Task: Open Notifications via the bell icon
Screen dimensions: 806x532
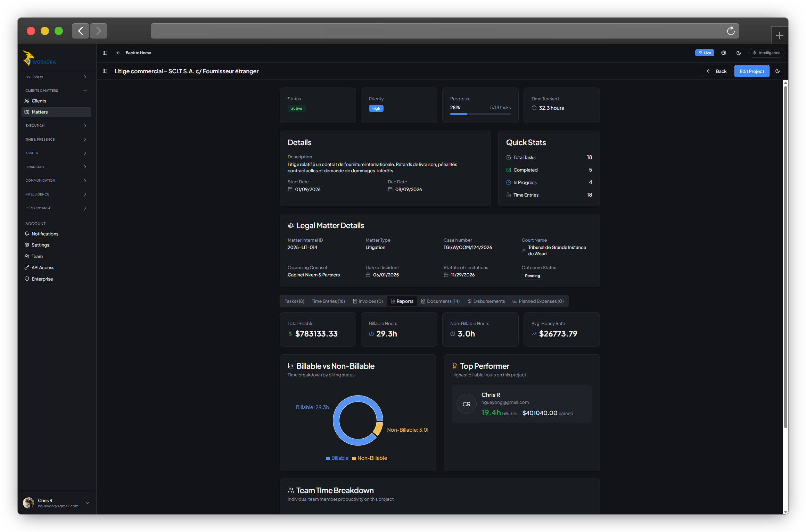Action: [27, 234]
